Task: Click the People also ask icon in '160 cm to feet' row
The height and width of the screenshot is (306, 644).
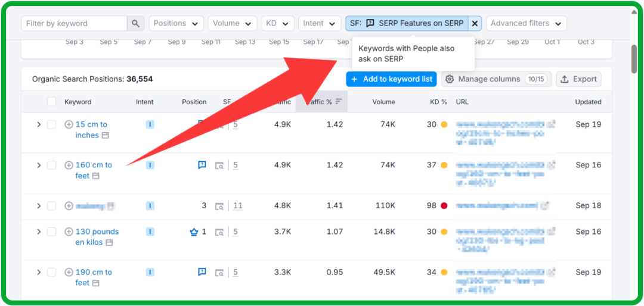Action: click(202, 165)
